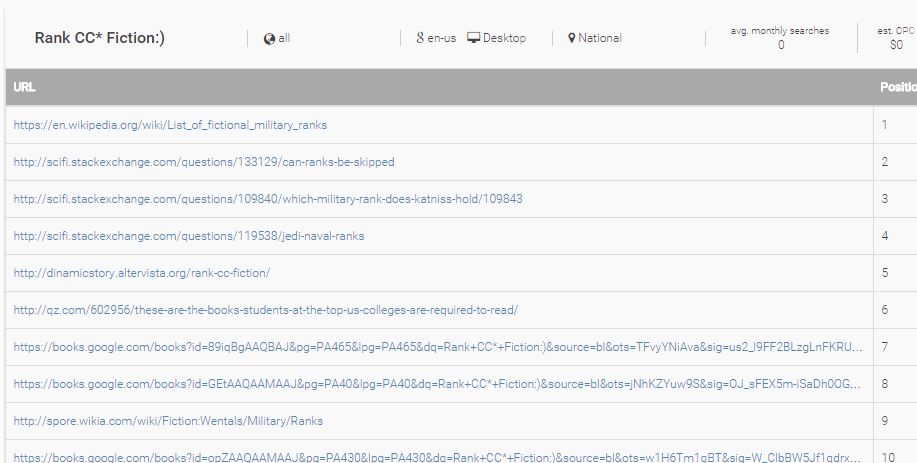Open the stackexchange jedi-naval-ranks link
The width and height of the screenshot is (917, 463).
(x=189, y=236)
